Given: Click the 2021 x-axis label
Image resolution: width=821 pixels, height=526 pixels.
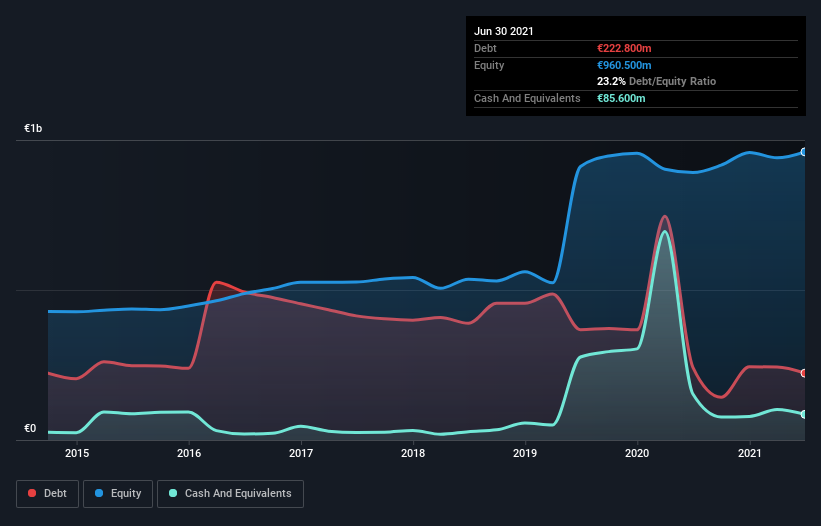Looking at the screenshot, I should pos(749,453).
